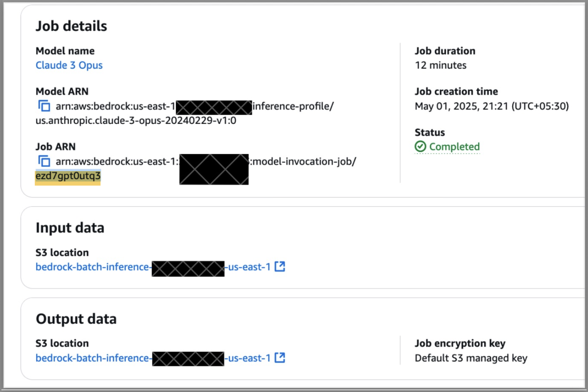Open the Claude 3 Opus model link

click(69, 65)
